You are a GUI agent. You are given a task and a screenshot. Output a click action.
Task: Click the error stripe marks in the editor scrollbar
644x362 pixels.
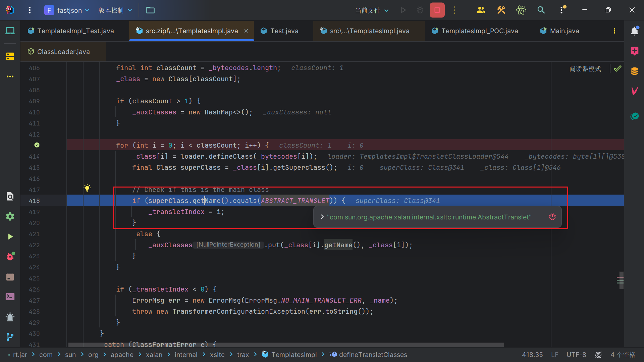click(x=620, y=280)
